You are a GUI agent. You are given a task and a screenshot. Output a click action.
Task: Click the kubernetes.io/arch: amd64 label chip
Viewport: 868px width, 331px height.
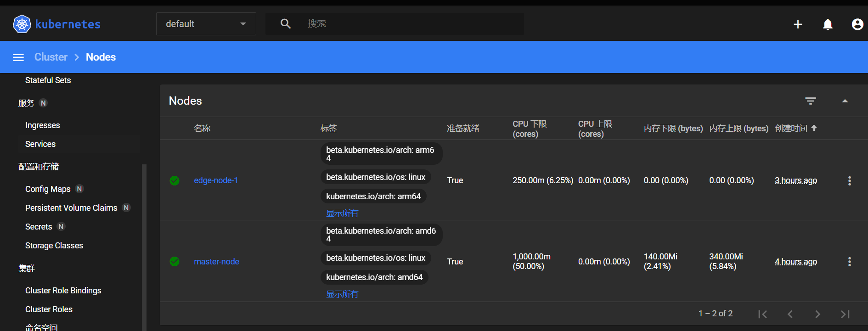point(374,277)
